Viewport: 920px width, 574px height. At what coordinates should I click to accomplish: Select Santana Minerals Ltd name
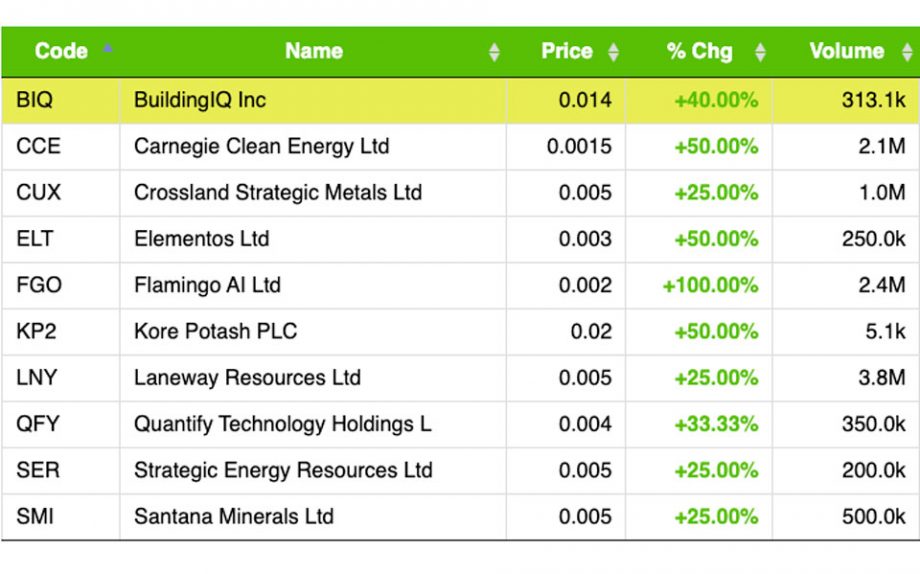click(x=234, y=516)
